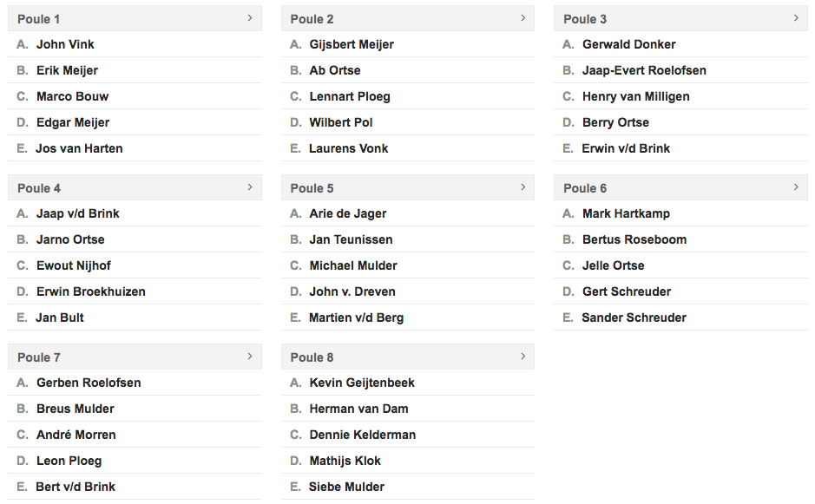
Task: Expand Poule 4 using its arrow
Action: [250, 187]
